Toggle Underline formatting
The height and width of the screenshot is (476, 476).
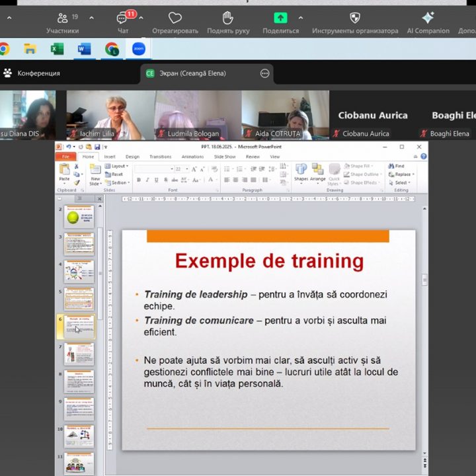click(x=156, y=180)
